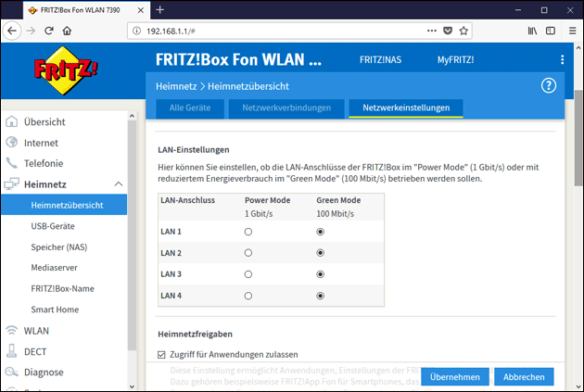Image resolution: width=584 pixels, height=392 pixels.
Task: Collapse the Heimnetz menu chevron
Action: (x=119, y=183)
